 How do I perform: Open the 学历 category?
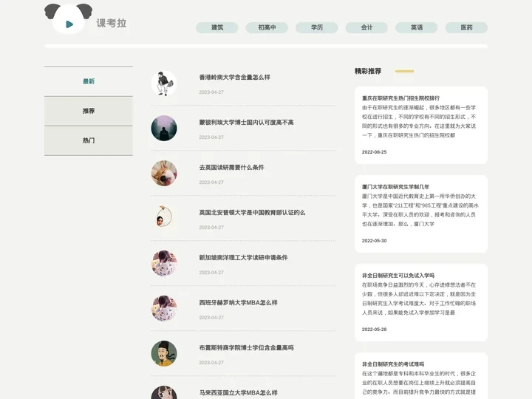click(x=317, y=27)
